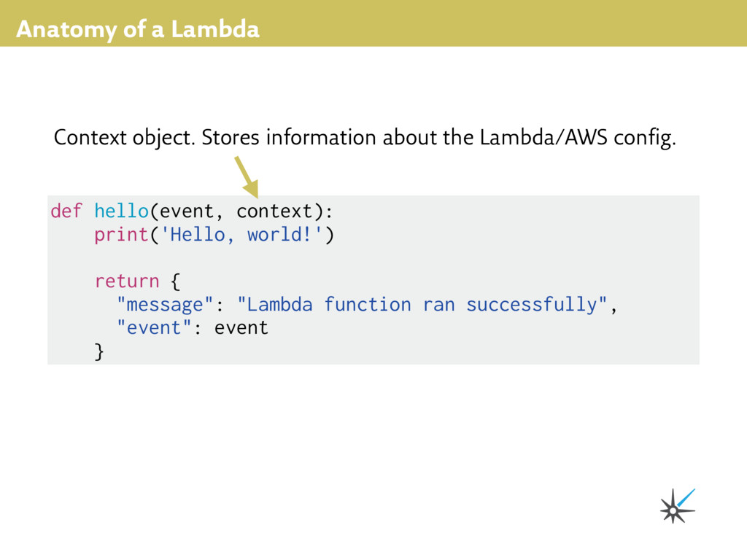Click the "Anatomy of a Lambda" slide title
This screenshot has width=747, height=560.
coord(137,30)
